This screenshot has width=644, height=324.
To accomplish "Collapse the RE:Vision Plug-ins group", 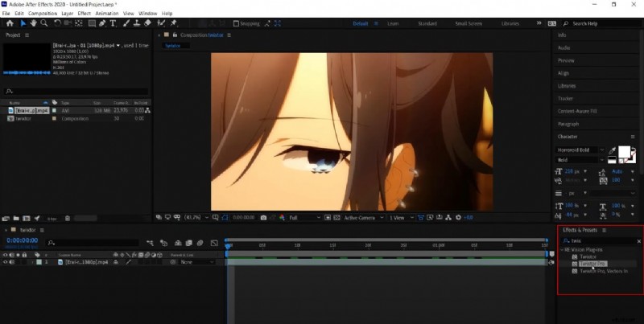I will pos(562,250).
